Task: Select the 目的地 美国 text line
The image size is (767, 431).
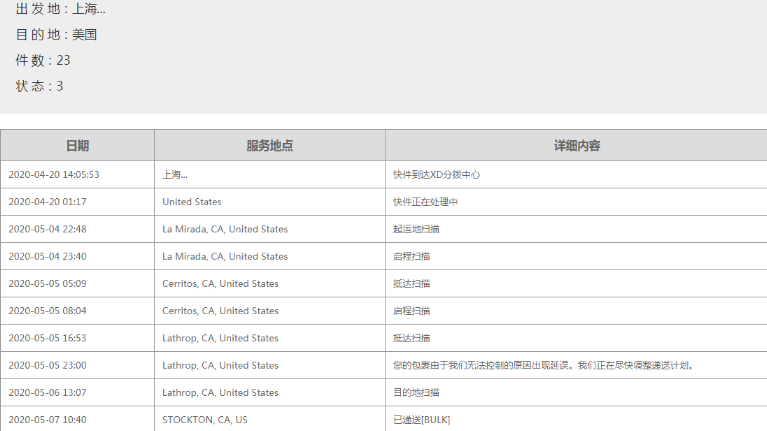Action: [x=56, y=35]
